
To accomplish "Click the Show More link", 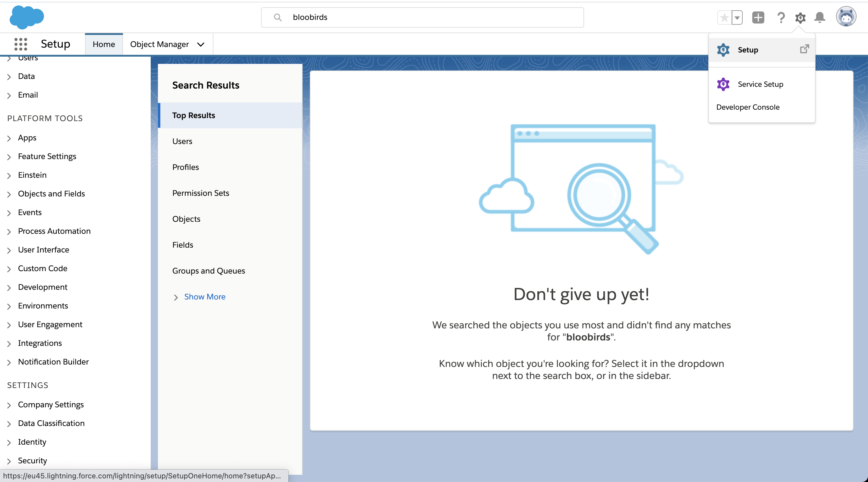I will pyautogui.click(x=205, y=297).
